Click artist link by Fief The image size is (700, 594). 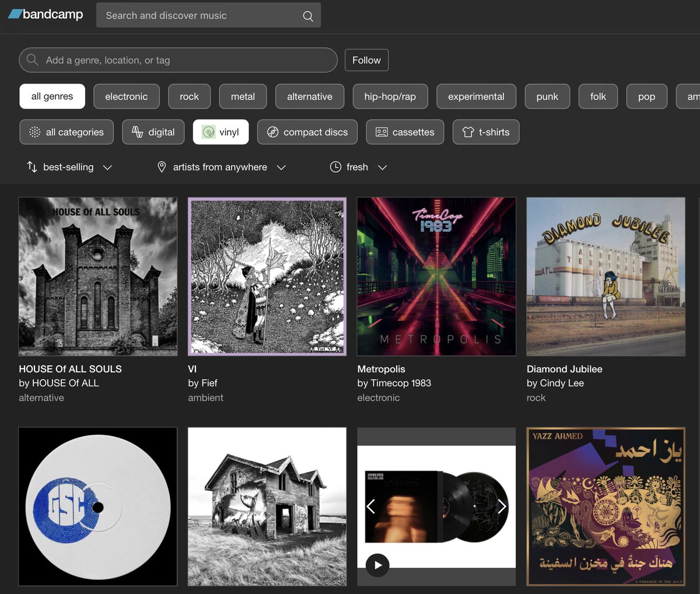(x=202, y=383)
